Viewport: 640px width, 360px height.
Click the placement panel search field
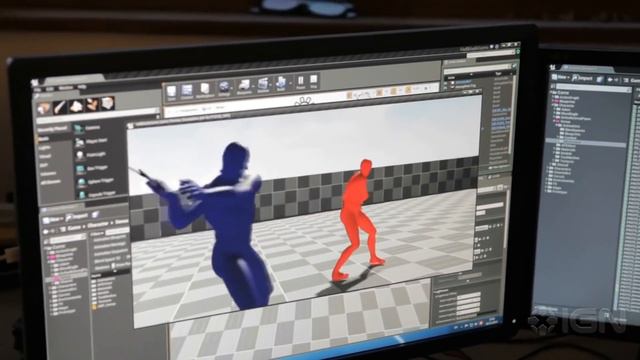pyautogui.click(x=98, y=116)
